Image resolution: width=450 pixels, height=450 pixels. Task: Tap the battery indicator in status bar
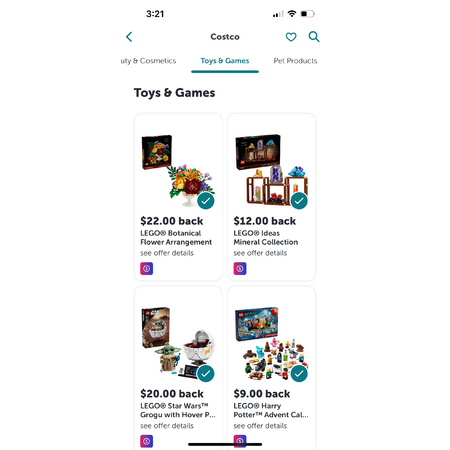click(x=307, y=14)
